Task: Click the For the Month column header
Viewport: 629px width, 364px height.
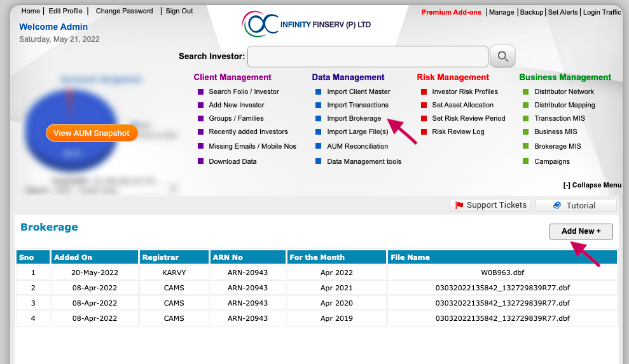Action: pos(336,257)
